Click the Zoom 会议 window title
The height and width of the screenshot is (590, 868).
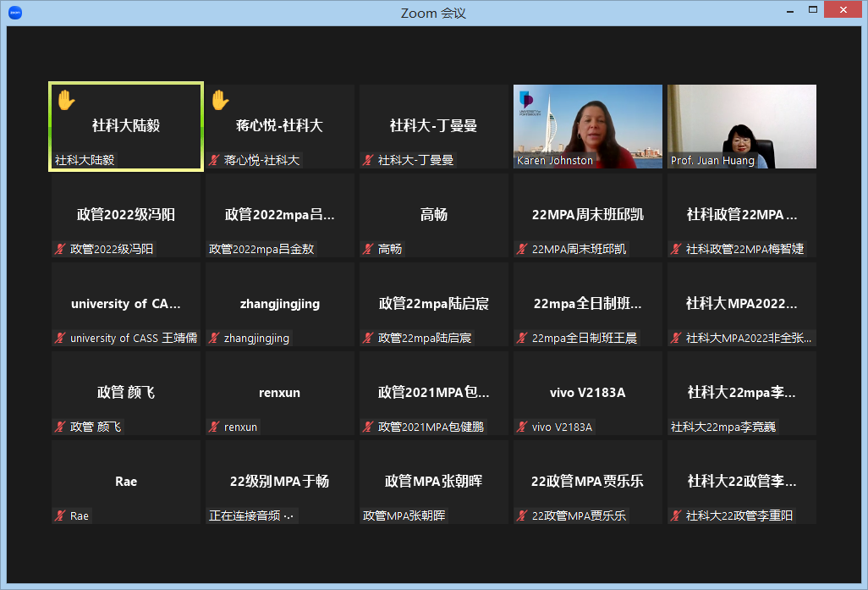(433, 13)
